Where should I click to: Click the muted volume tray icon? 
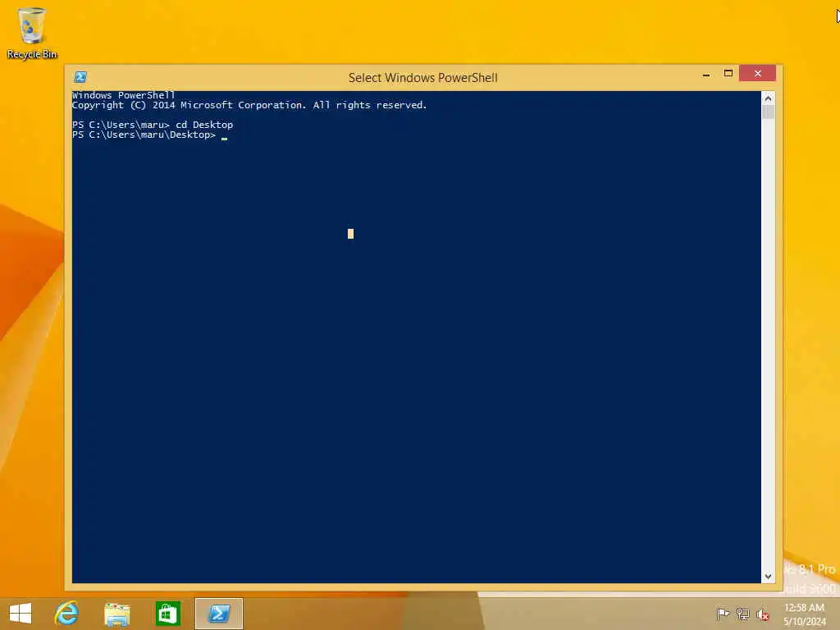762,614
